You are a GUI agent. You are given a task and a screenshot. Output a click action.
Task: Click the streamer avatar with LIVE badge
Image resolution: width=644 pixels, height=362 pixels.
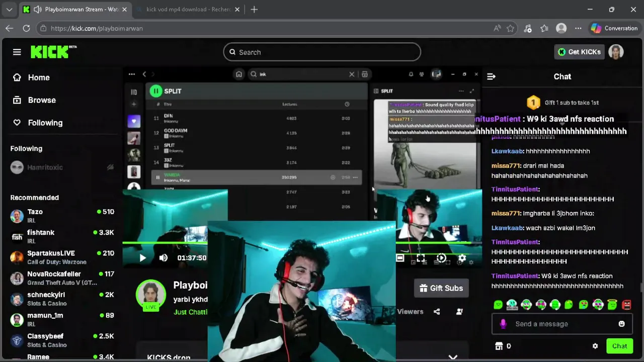tap(151, 295)
